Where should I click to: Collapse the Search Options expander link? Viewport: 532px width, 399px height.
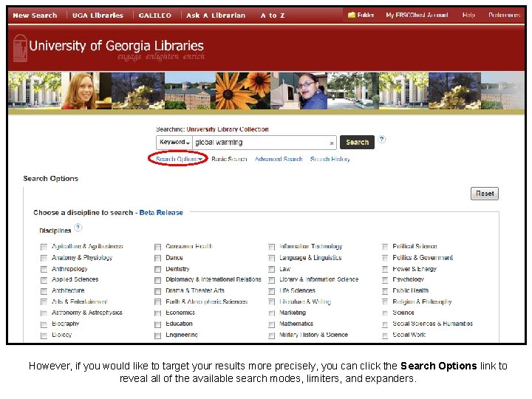coord(179,159)
